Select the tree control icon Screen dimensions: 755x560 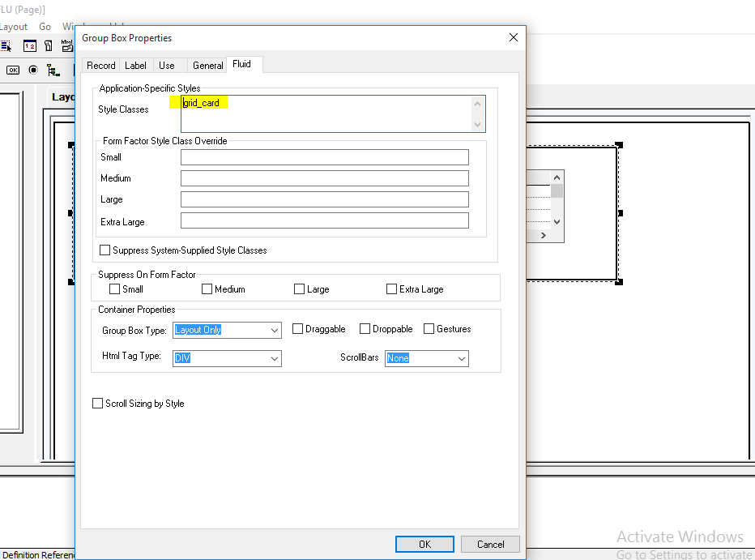point(52,71)
